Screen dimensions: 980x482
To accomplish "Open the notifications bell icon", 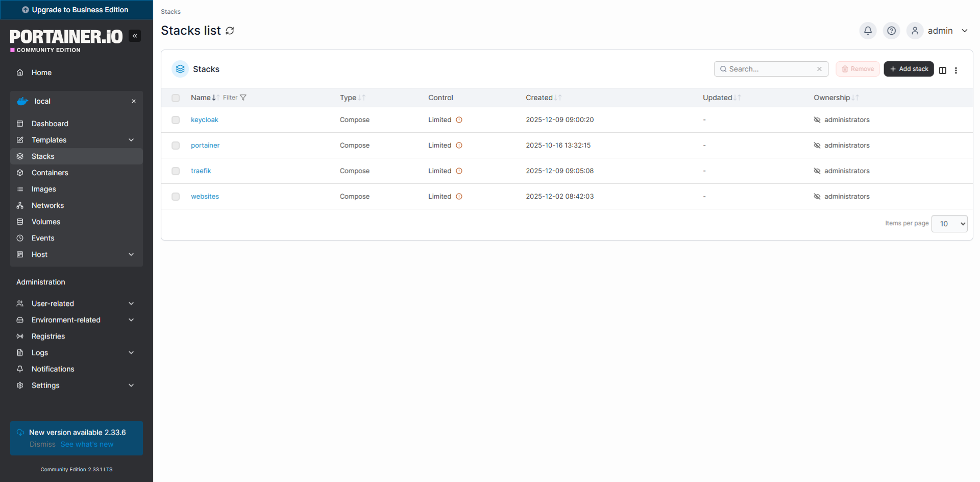I will [x=868, y=31].
